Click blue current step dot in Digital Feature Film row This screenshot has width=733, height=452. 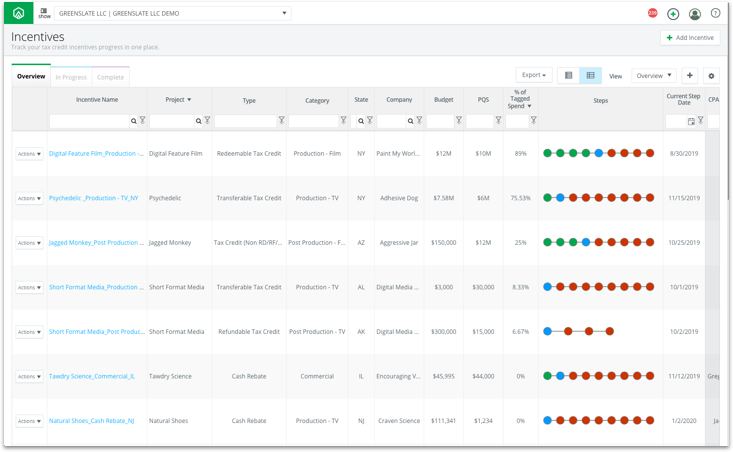[x=598, y=153]
